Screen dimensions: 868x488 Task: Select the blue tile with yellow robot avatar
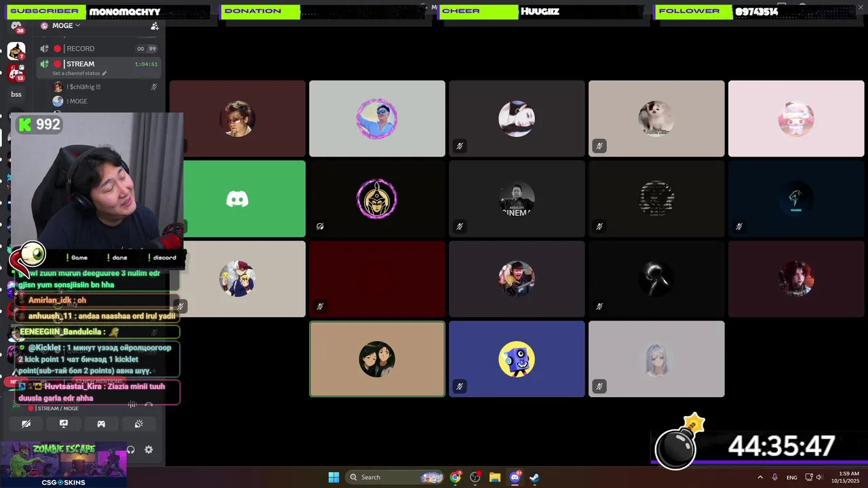coord(517,359)
